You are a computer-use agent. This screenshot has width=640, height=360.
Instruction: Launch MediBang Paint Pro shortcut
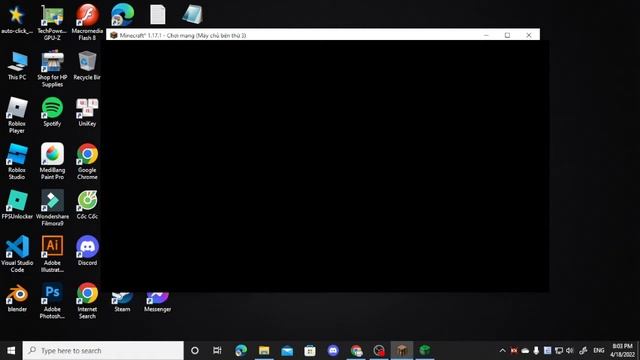(52, 162)
